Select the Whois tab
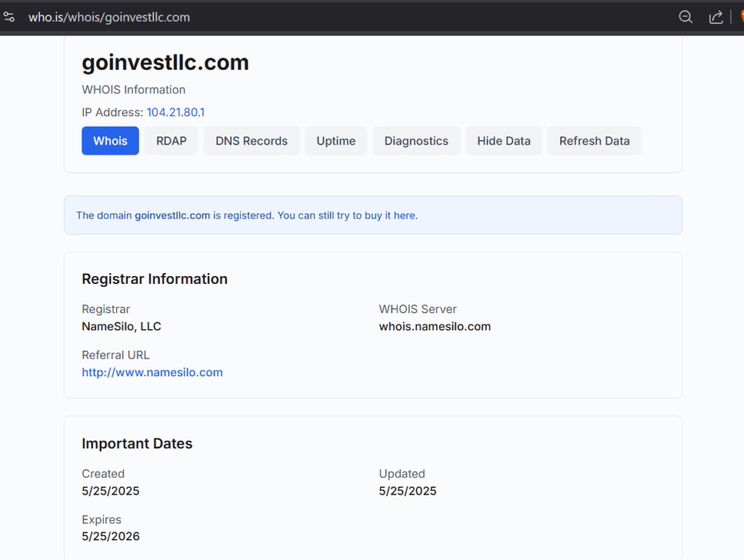 (110, 141)
